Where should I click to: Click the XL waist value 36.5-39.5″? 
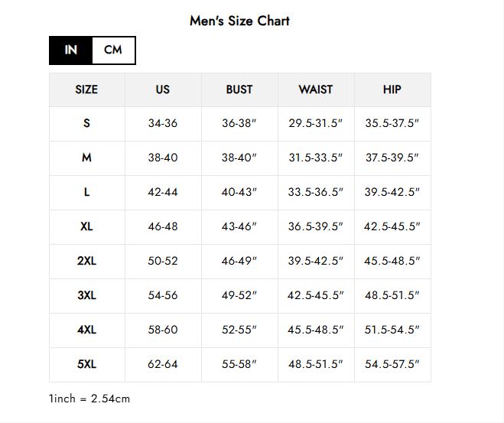click(x=315, y=226)
